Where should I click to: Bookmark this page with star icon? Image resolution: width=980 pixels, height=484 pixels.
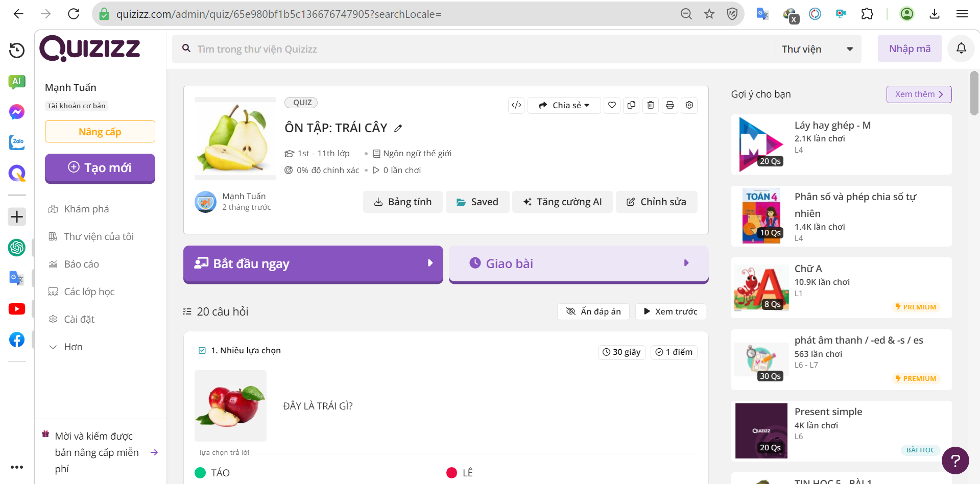[709, 14]
